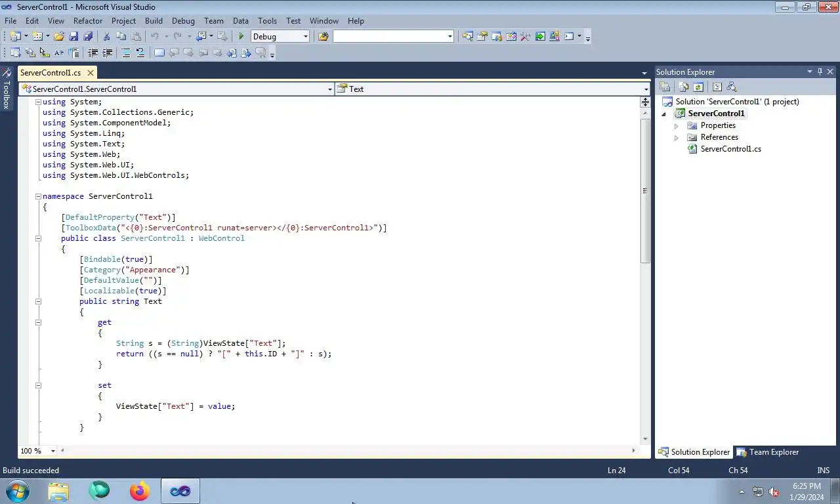Click Show All Files in Solution Explorer
The height and width of the screenshot is (504, 840).
coord(684,87)
